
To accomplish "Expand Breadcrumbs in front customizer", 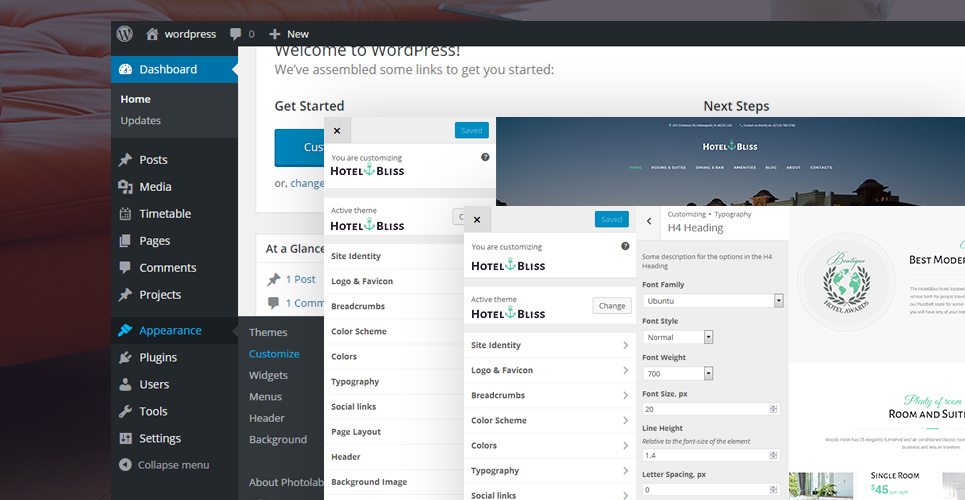I will (x=550, y=395).
